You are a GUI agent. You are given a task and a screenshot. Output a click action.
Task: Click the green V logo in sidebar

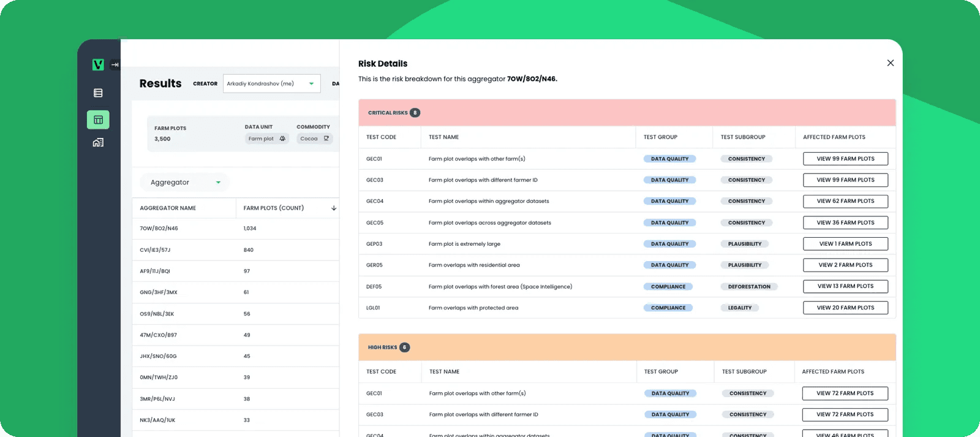coord(98,64)
